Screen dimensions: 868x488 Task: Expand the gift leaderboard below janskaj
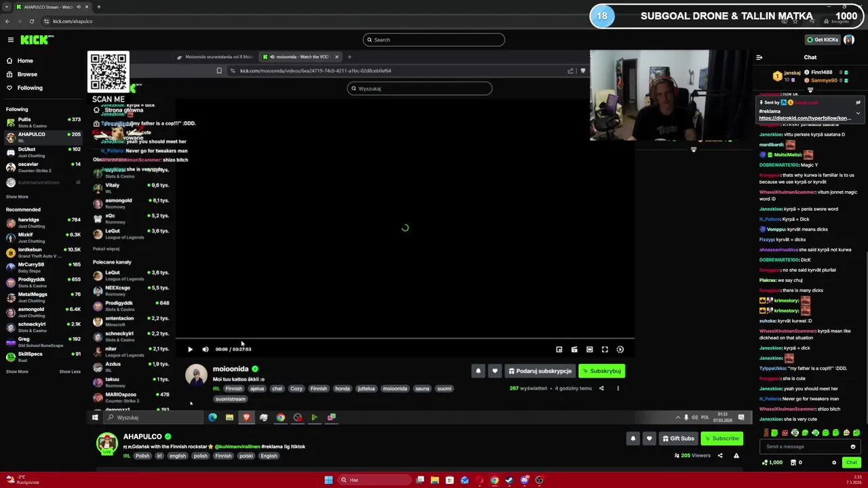coord(810,89)
